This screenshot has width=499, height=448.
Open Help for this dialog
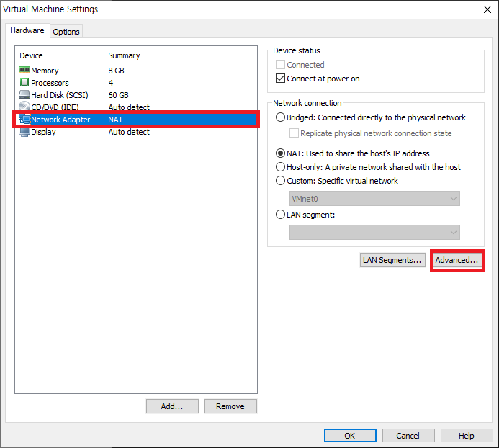(467, 436)
